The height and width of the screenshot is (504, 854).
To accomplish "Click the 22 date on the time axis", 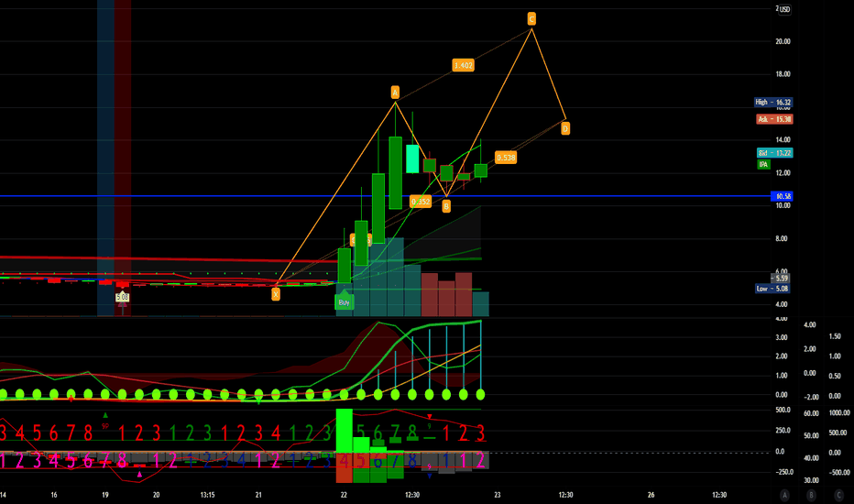I will [344, 495].
